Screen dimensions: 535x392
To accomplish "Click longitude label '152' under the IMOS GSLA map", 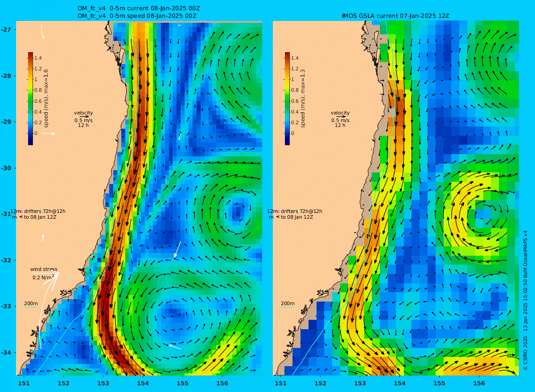I will [x=320, y=383].
